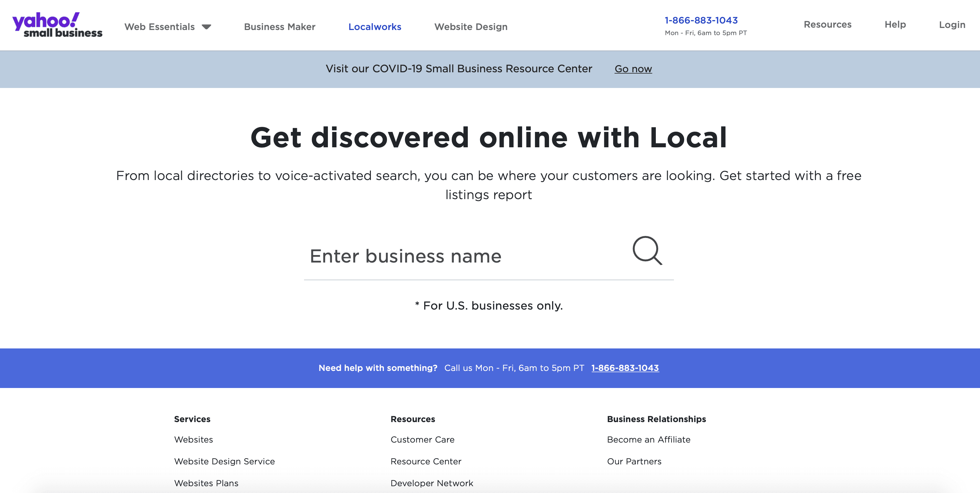The image size is (980, 493).
Task: Open the Help header link
Action: pyautogui.click(x=895, y=24)
